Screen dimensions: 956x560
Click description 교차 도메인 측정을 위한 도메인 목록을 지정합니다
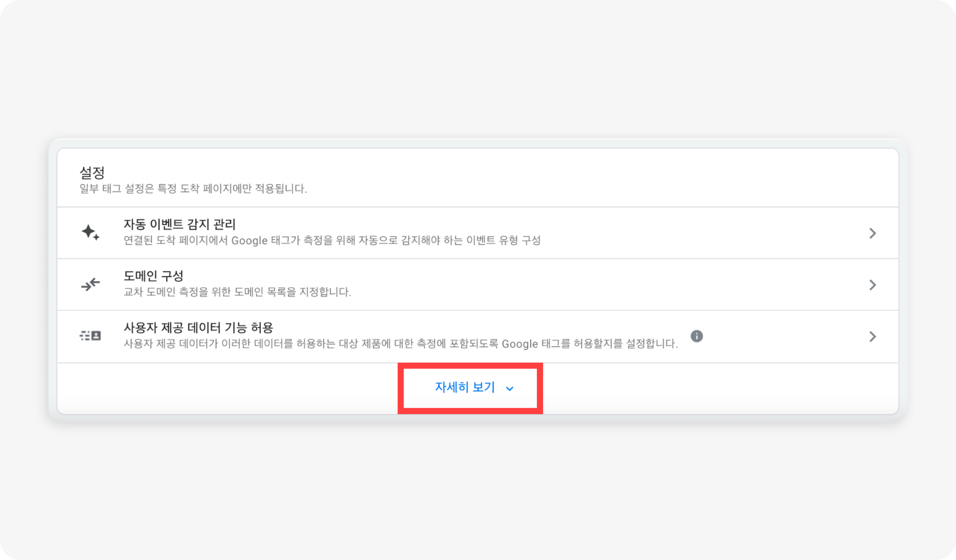[237, 292]
